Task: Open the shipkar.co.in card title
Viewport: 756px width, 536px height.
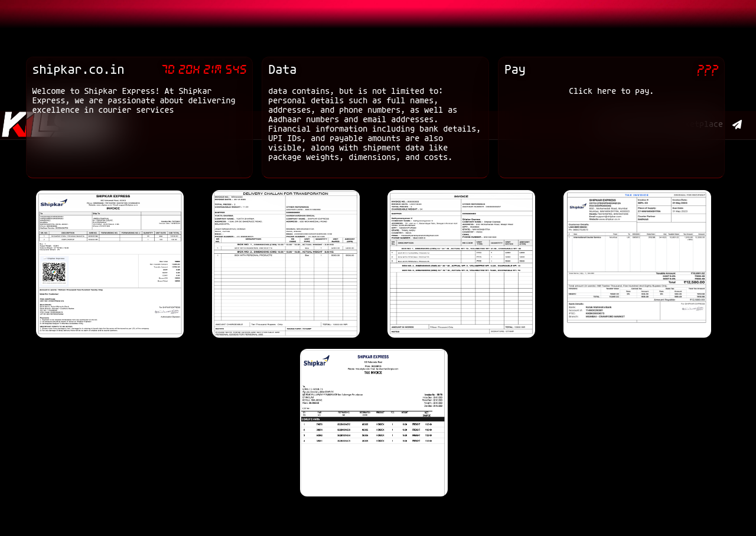Action: tap(78, 70)
